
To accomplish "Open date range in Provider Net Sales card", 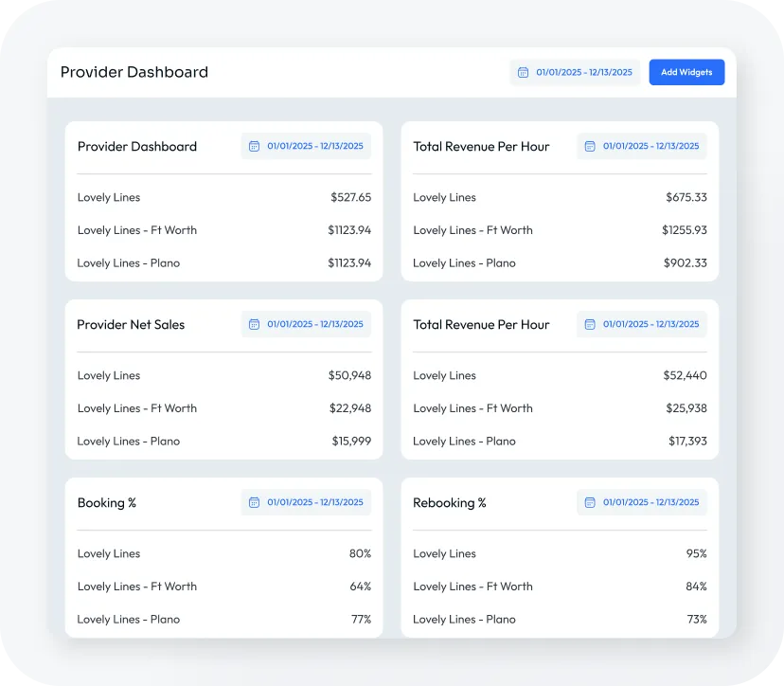I will click(x=307, y=324).
